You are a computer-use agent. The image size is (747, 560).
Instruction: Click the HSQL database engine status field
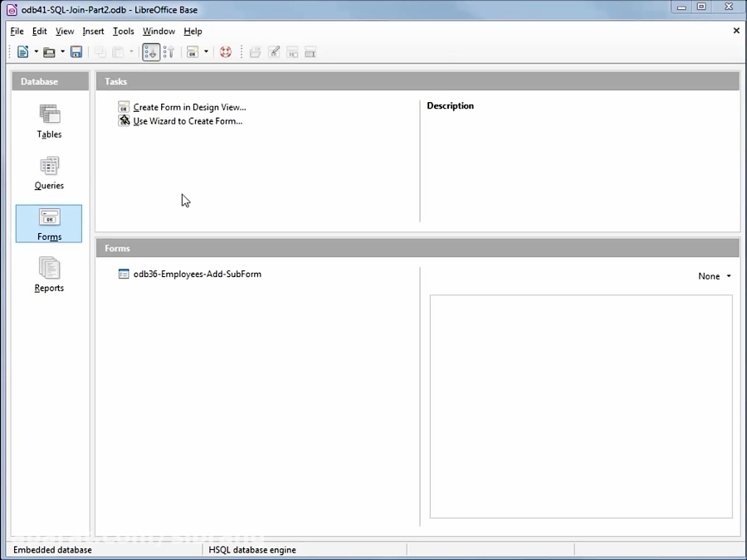pos(251,549)
